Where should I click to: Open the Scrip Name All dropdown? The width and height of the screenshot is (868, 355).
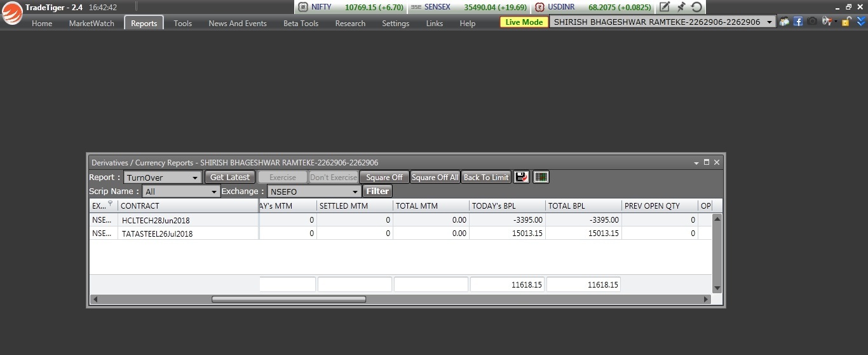point(181,191)
